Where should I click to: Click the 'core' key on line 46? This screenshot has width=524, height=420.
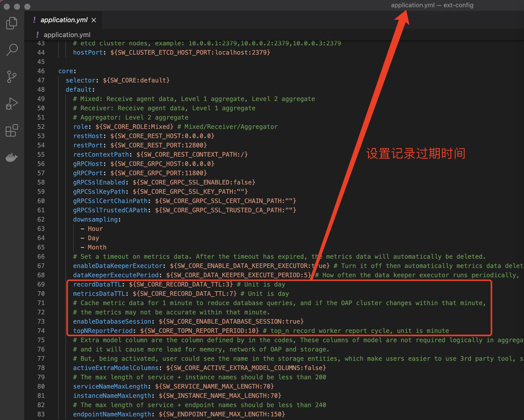tap(66, 71)
